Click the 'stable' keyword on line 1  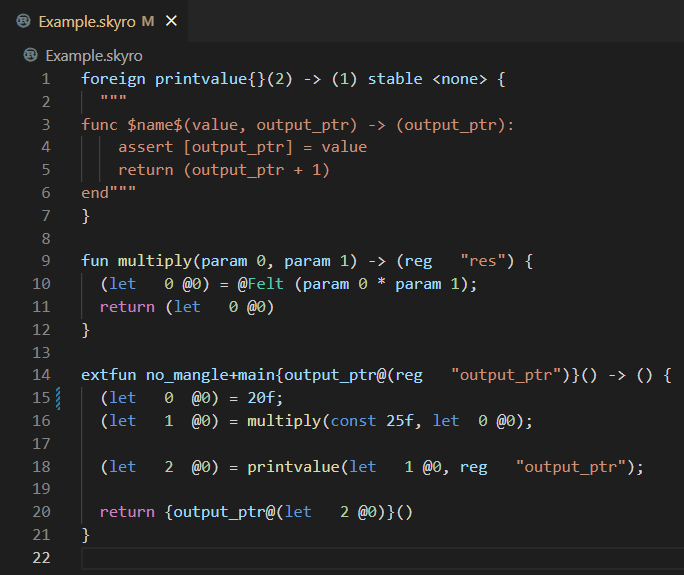click(x=395, y=79)
